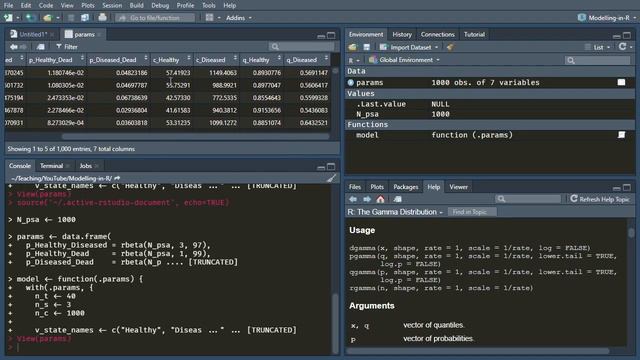Image resolution: width=640 pixels, height=360 pixels.
Task: Switch to the Plots tab
Action: point(377,187)
